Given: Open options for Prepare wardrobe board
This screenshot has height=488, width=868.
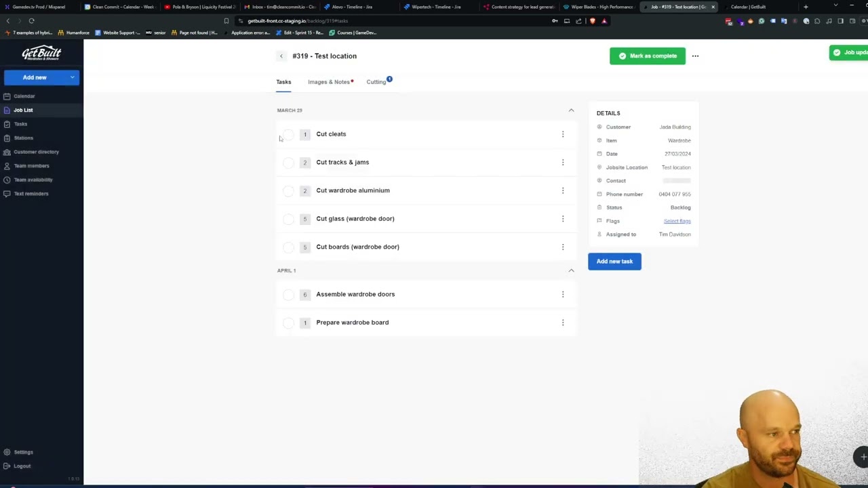Looking at the screenshot, I should coord(563,323).
